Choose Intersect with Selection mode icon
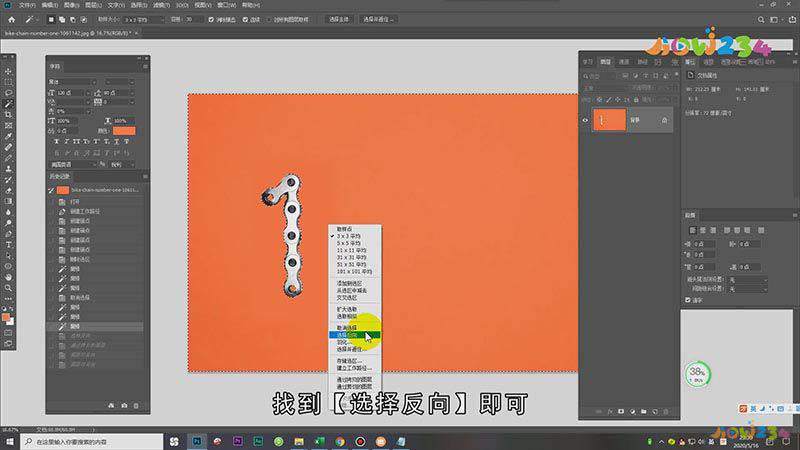Screen dimensions: 800x450 (84, 19)
